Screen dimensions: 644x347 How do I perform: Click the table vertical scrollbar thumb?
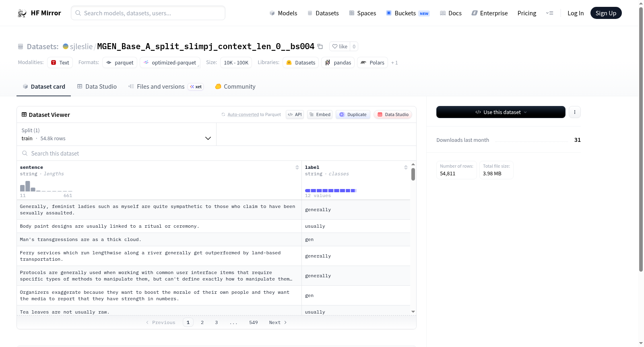point(413,174)
